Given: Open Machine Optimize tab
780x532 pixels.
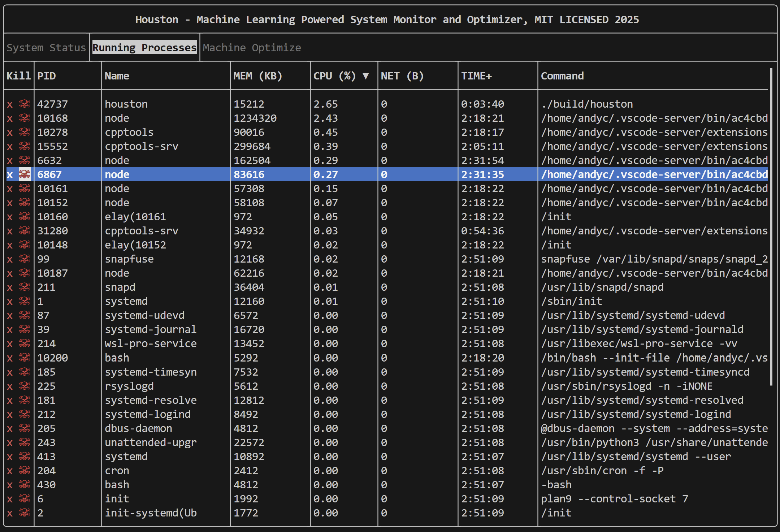Looking at the screenshot, I should (252, 48).
